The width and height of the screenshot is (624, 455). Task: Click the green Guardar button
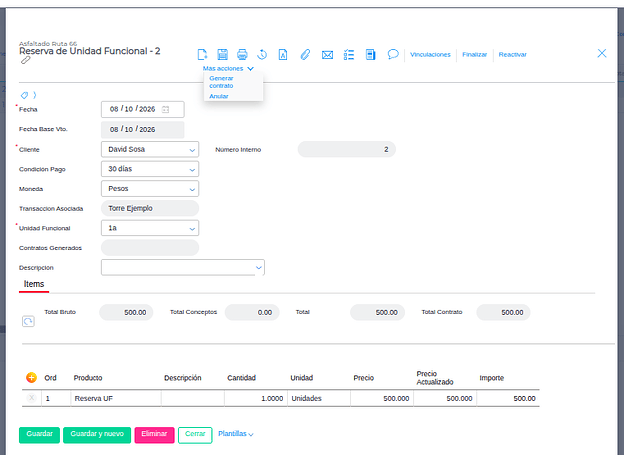coord(39,435)
